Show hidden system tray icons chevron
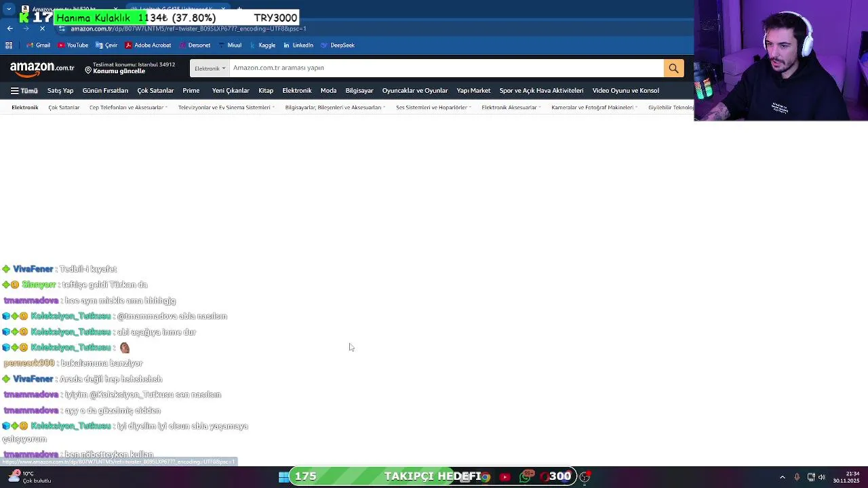This screenshot has height=488, width=868. coord(782,477)
